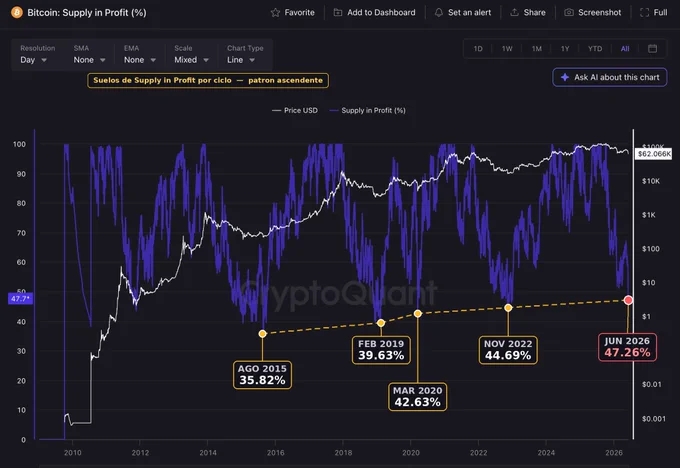Click the FEB 2019 cycle low marker

point(381,323)
